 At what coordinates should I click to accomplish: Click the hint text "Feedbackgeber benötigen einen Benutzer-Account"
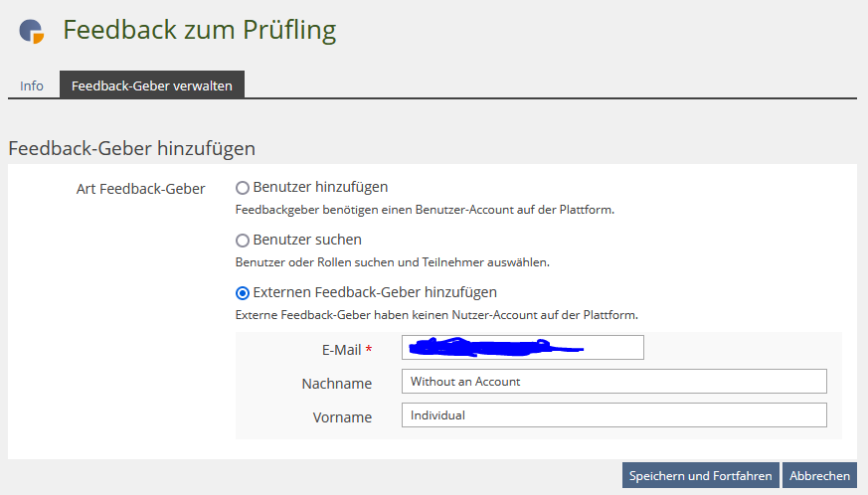click(424, 210)
